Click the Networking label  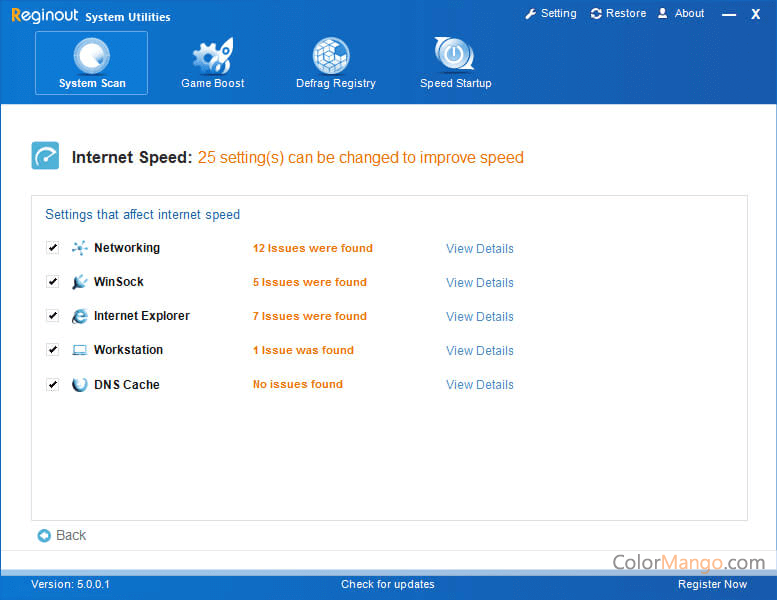click(x=127, y=248)
